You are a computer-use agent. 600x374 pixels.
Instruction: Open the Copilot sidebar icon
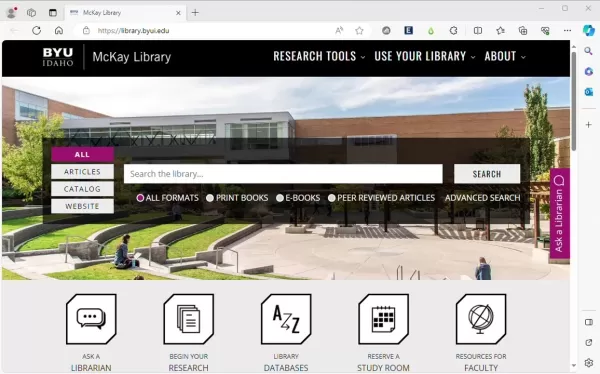[x=589, y=31]
